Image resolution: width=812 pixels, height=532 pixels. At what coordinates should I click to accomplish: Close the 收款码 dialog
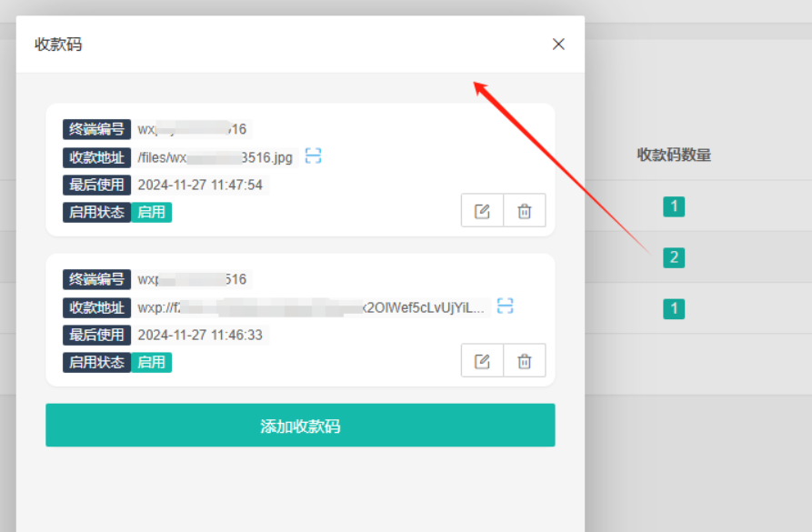click(x=558, y=44)
